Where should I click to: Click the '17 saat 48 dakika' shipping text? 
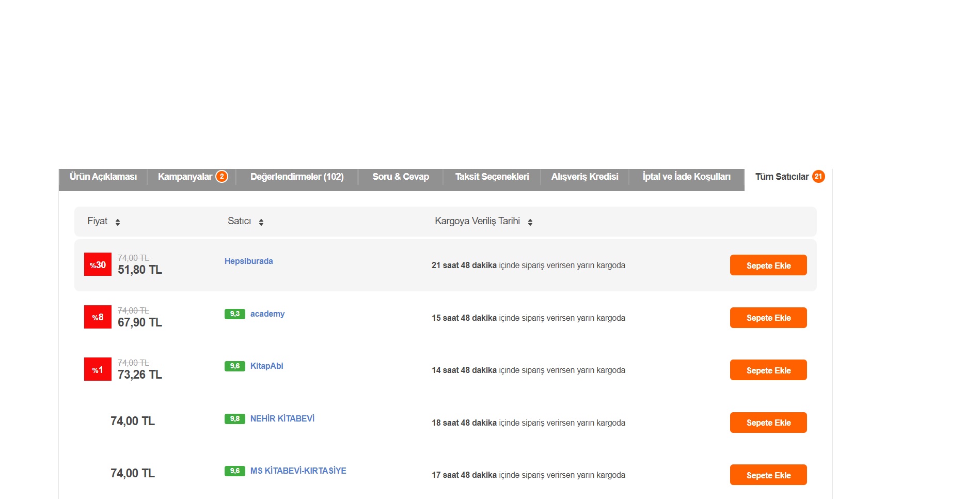[464, 475]
